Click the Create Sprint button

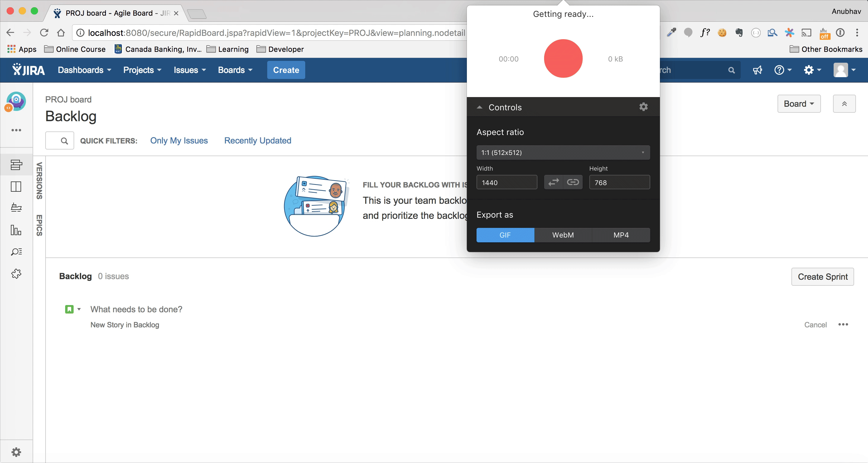823,276
